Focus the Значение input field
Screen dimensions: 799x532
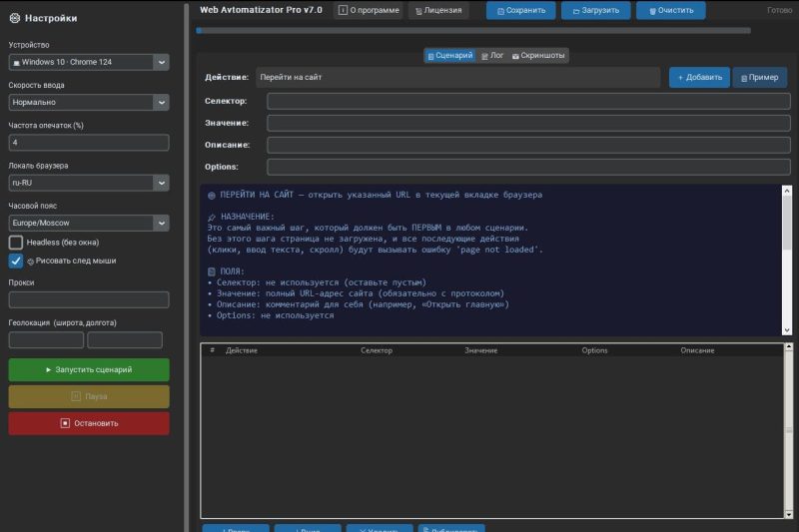pyautogui.click(x=528, y=123)
